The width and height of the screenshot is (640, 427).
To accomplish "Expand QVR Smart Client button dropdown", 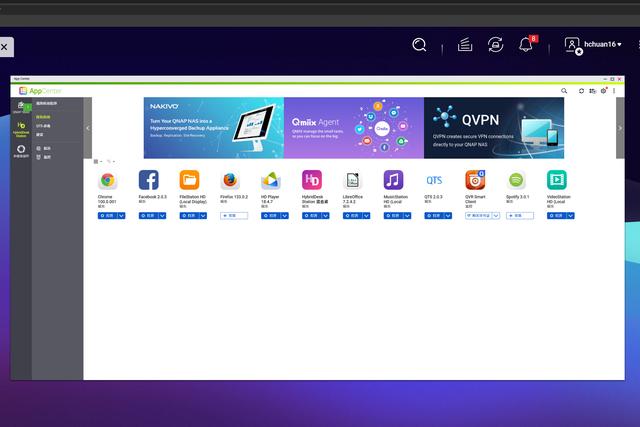I will [496, 216].
